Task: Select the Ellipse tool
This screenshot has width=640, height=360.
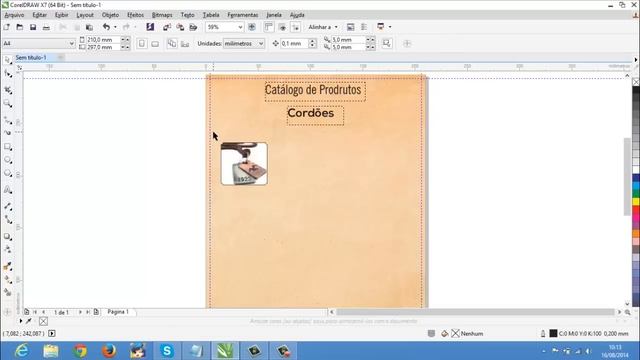Action: (7, 160)
